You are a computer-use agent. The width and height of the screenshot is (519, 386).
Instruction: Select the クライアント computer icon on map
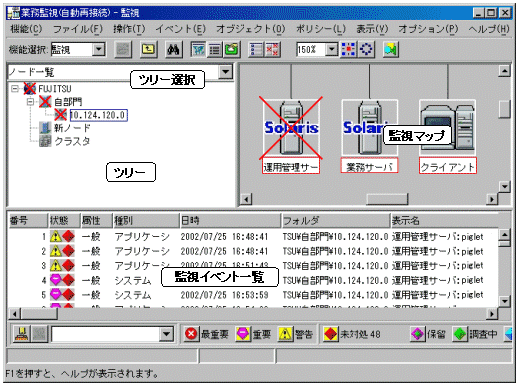click(x=448, y=127)
